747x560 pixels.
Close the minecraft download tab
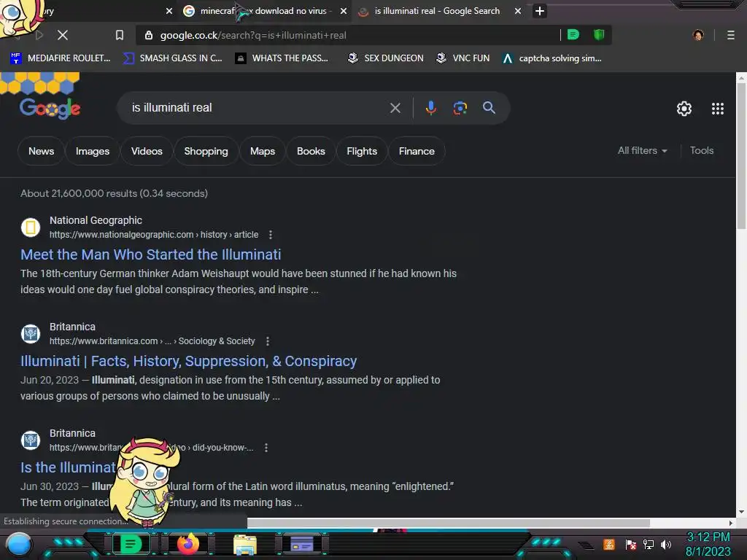pyautogui.click(x=344, y=11)
